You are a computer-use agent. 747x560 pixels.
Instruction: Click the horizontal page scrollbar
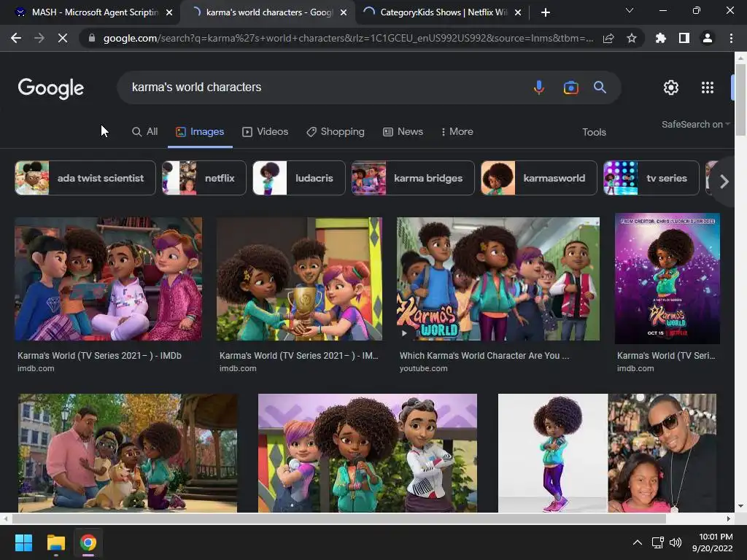[x=338, y=518]
